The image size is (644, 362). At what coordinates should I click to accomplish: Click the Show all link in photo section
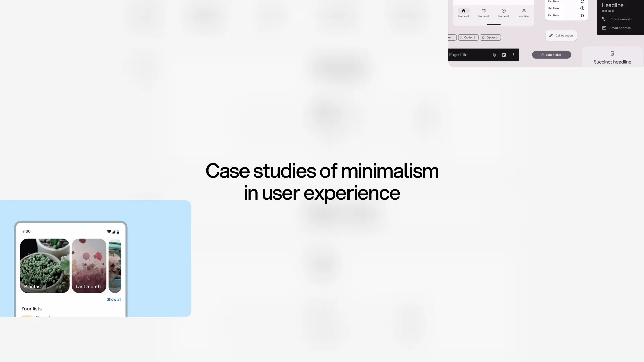114,299
